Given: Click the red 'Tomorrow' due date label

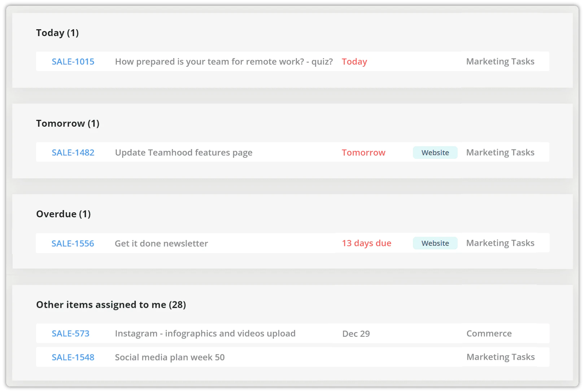Looking at the screenshot, I should tap(363, 153).
